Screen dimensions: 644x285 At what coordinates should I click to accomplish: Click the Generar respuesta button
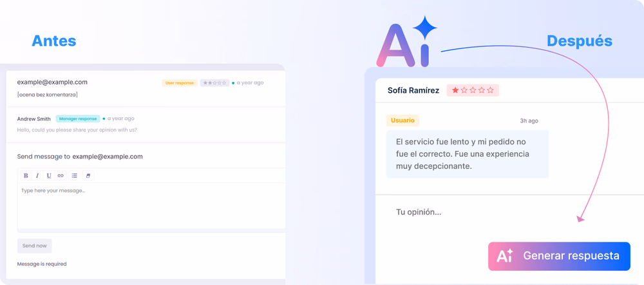coord(559,256)
